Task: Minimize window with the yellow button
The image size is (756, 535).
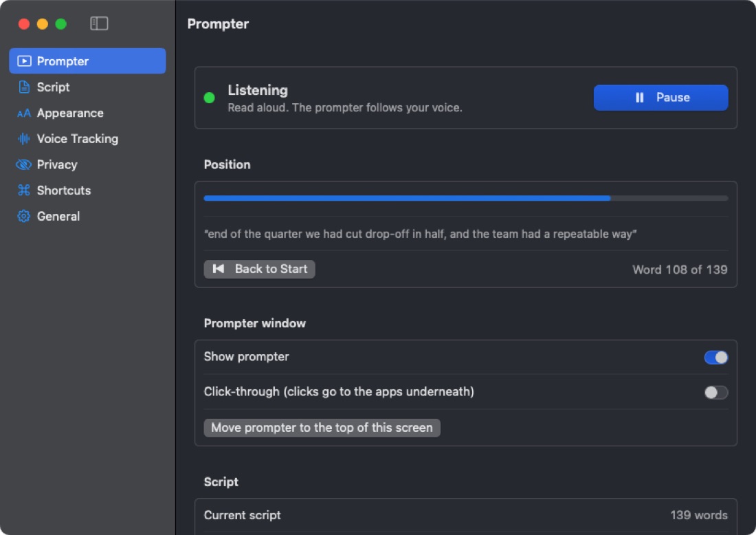Action: pyautogui.click(x=43, y=23)
